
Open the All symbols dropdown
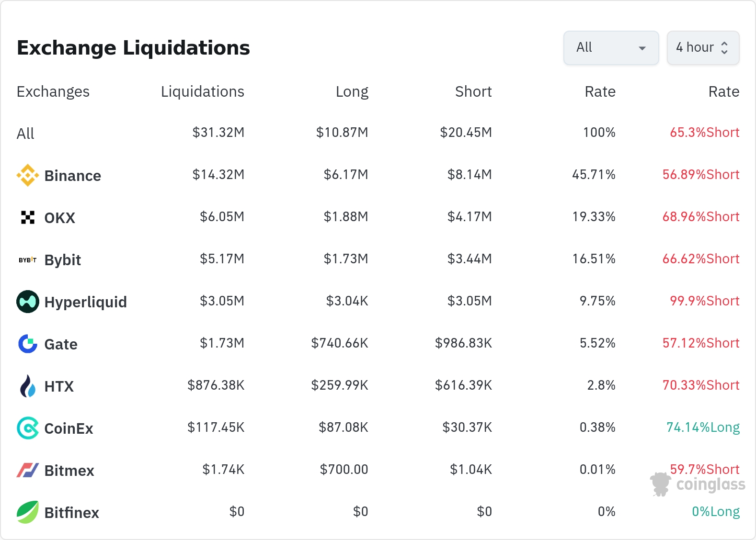click(x=610, y=48)
